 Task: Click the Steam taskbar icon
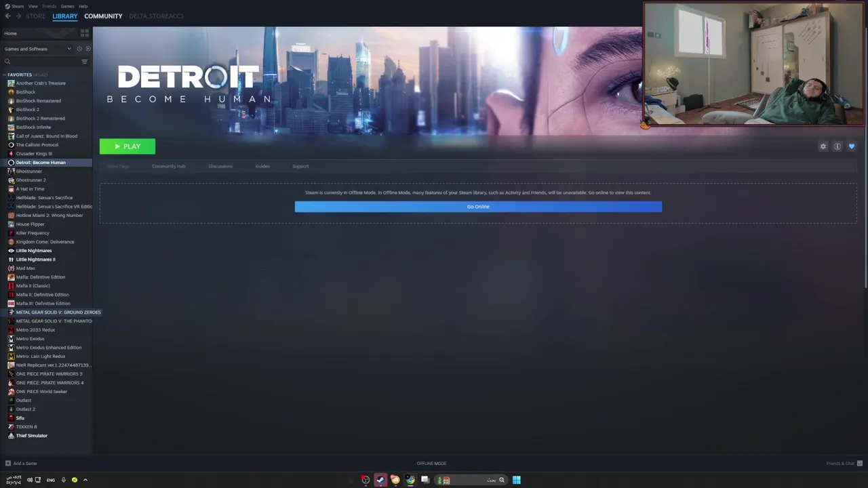click(380, 480)
